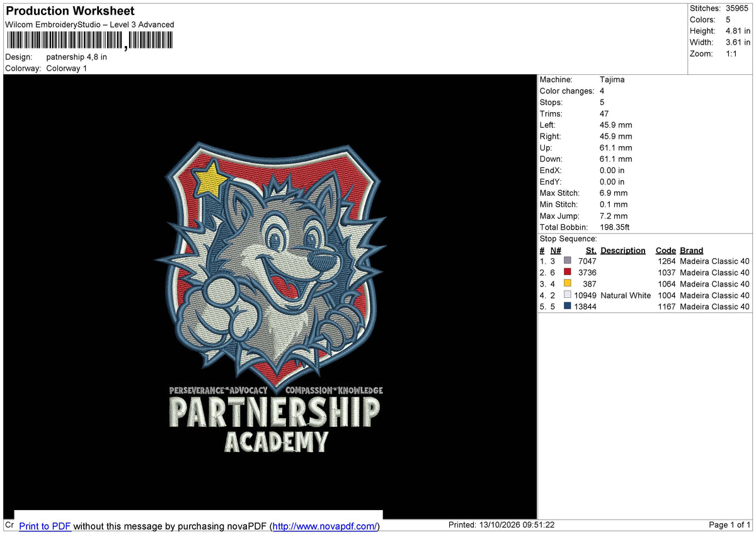Open the novapdf.com URL link
756x534 pixels.
tap(326, 526)
